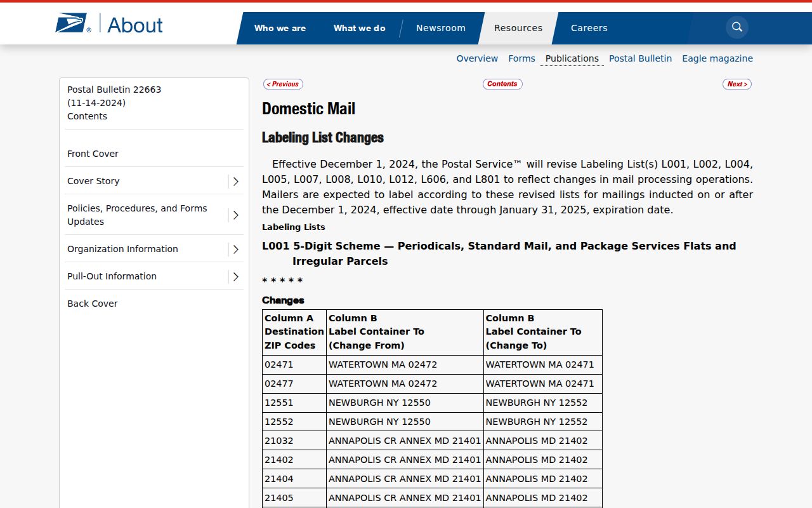Open the search magnifier icon
812x508 pixels.
click(737, 27)
